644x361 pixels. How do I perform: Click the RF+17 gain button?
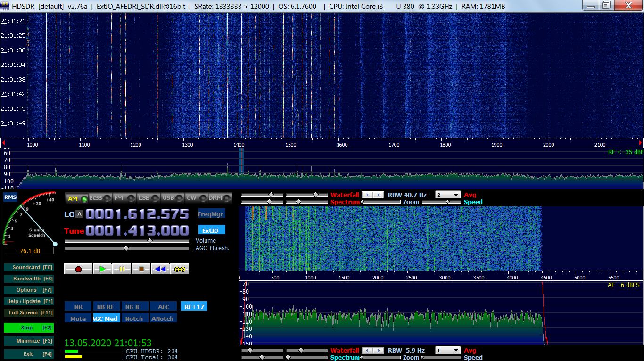pyautogui.click(x=194, y=307)
